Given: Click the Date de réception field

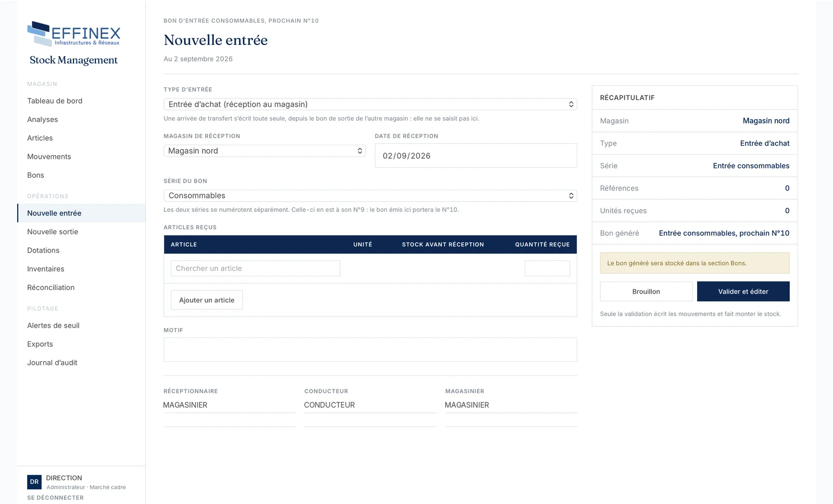Looking at the screenshot, I should click(x=476, y=156).
